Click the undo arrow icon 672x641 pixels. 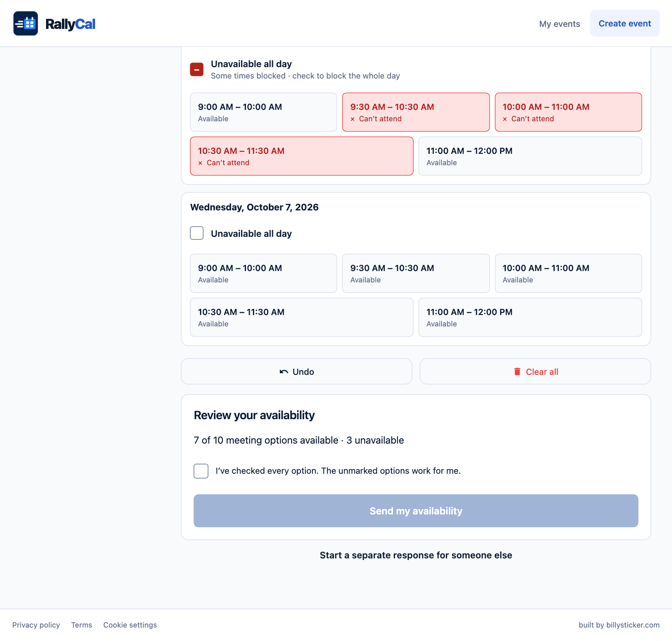click(x=284, y=372)
